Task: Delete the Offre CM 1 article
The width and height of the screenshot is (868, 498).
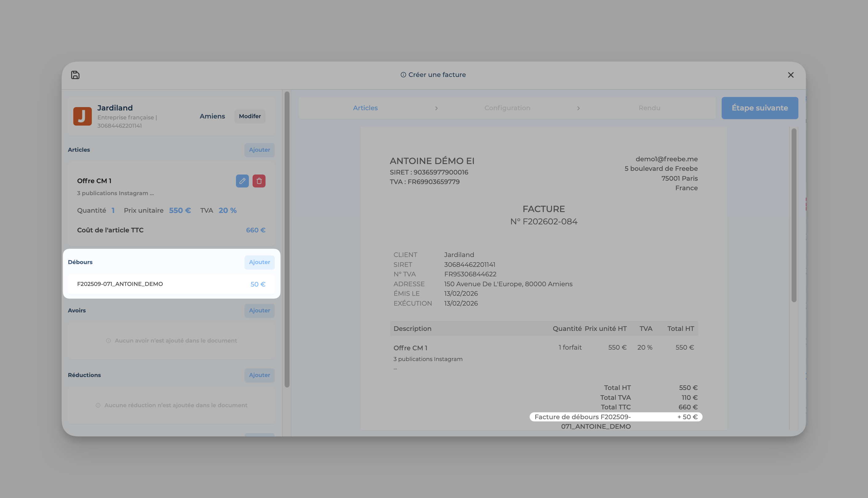Action: (259, 181)
